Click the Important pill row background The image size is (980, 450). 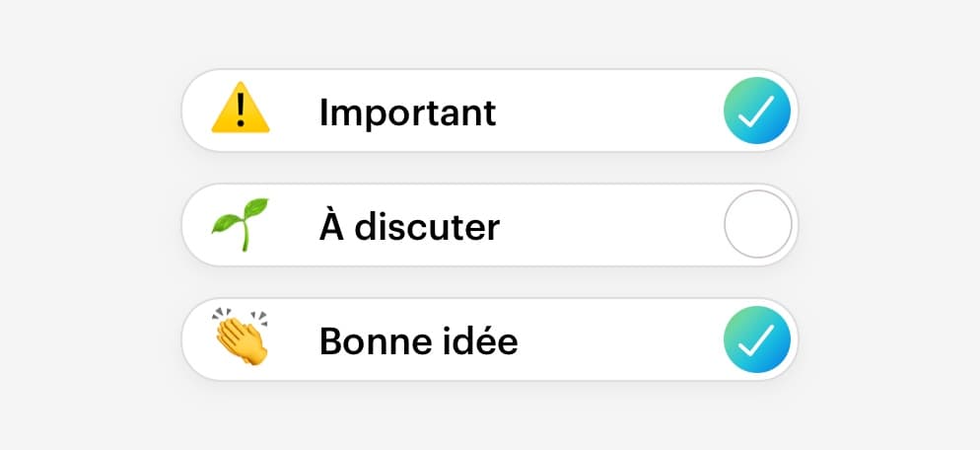coord(490,111)
